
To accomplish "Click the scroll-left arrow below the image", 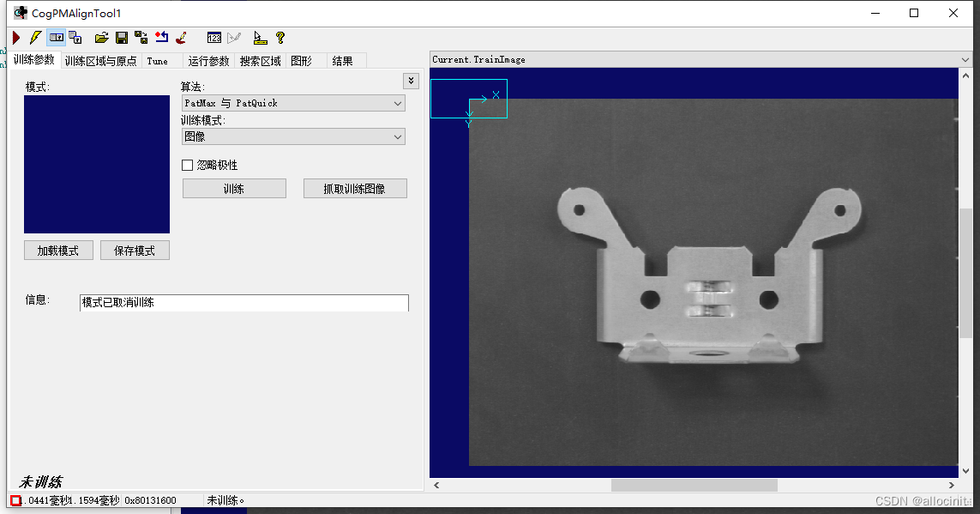I will point(436,485).
